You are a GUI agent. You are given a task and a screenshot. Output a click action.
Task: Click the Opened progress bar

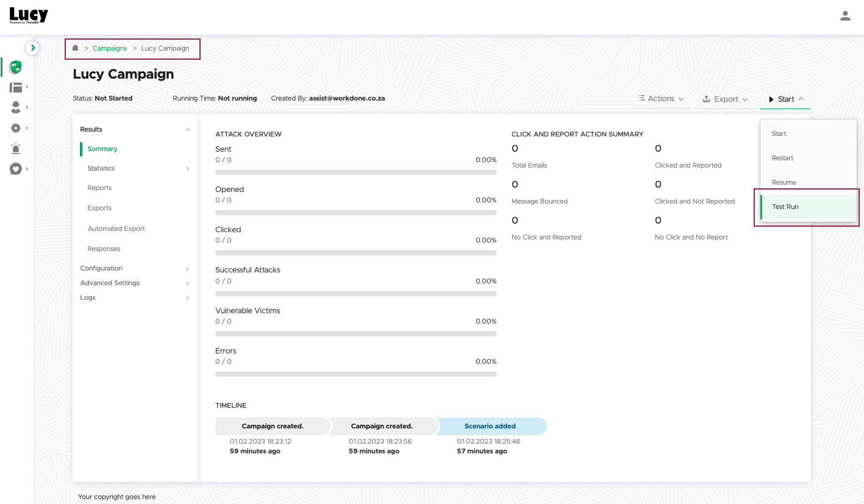click(x=356, y=213)
